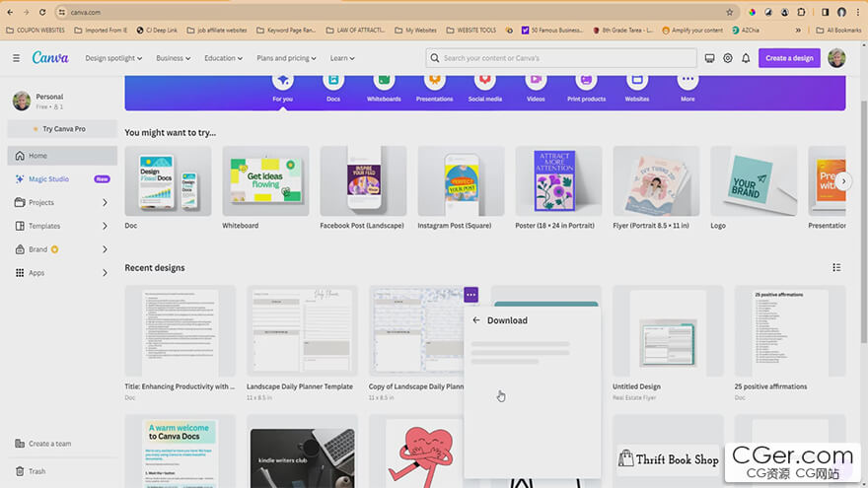Open the Trash link
The width and height of the screenshot is (868, 488).
click(x=31, y=471)
